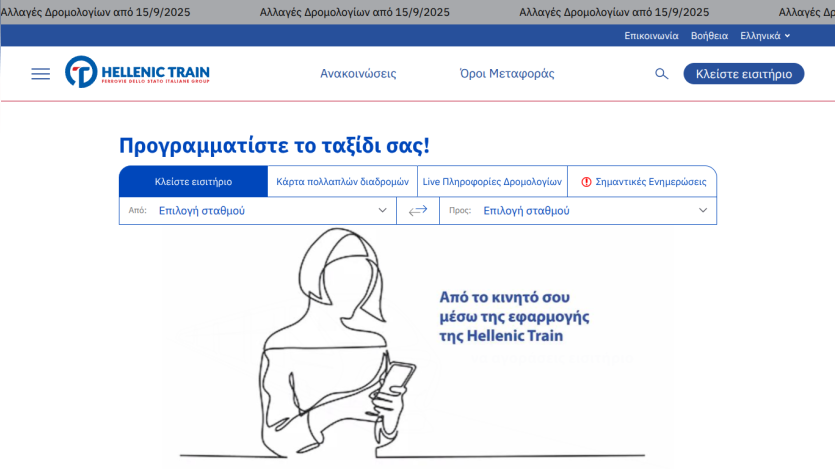Click the header Κλείστε εισιτήριο button
Screen dimensions: 835x469
tap(744, 73)
